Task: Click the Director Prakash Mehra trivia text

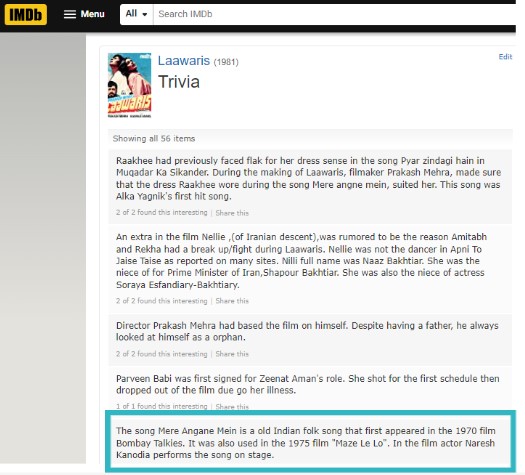Action: (x=307, y=331)
